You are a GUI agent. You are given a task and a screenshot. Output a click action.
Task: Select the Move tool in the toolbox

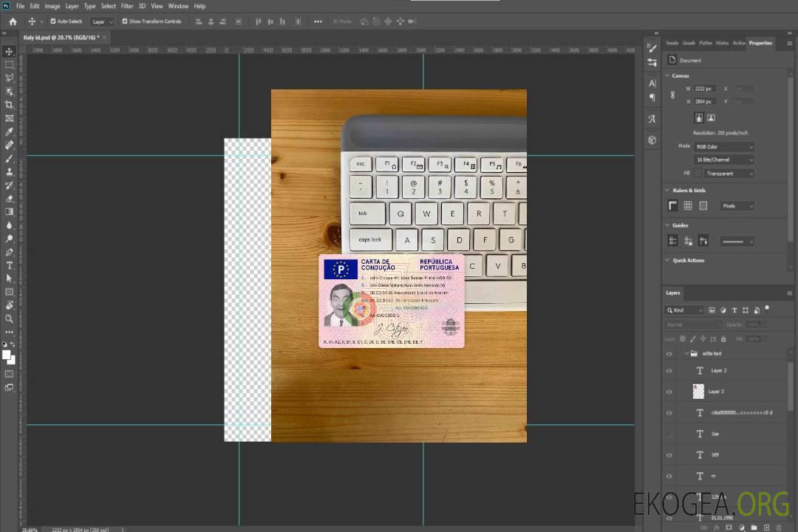pyautogui.click(x=9, y=52)
